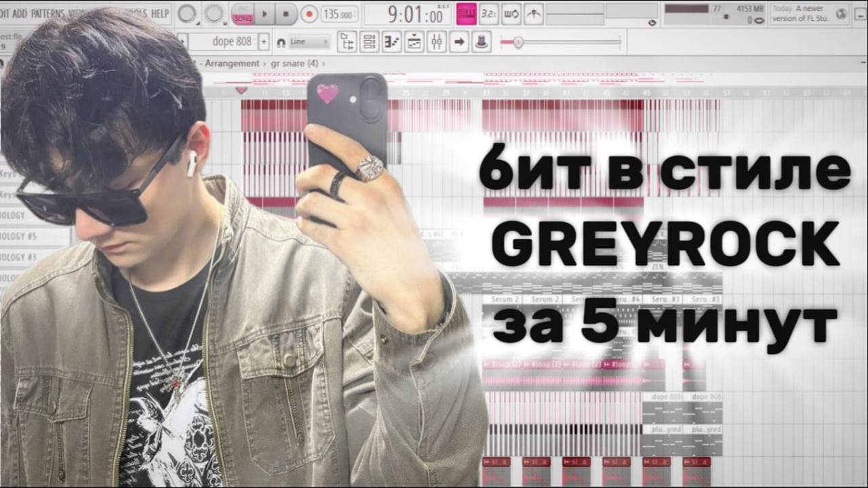Click the plugin stamp icon after arrow

pyautogui.click(x=481, y=42)
